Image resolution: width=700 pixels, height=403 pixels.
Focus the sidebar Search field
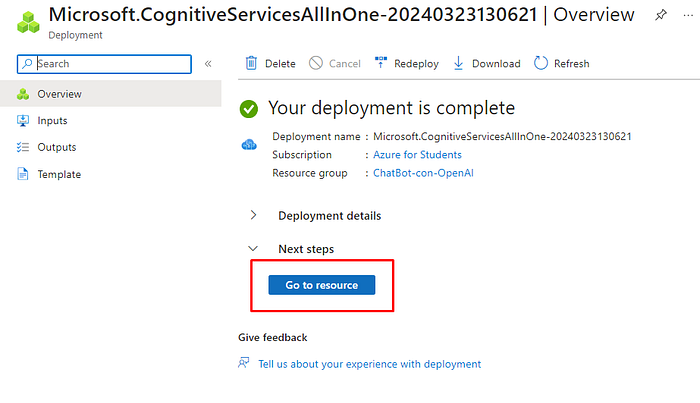[104, 64]
